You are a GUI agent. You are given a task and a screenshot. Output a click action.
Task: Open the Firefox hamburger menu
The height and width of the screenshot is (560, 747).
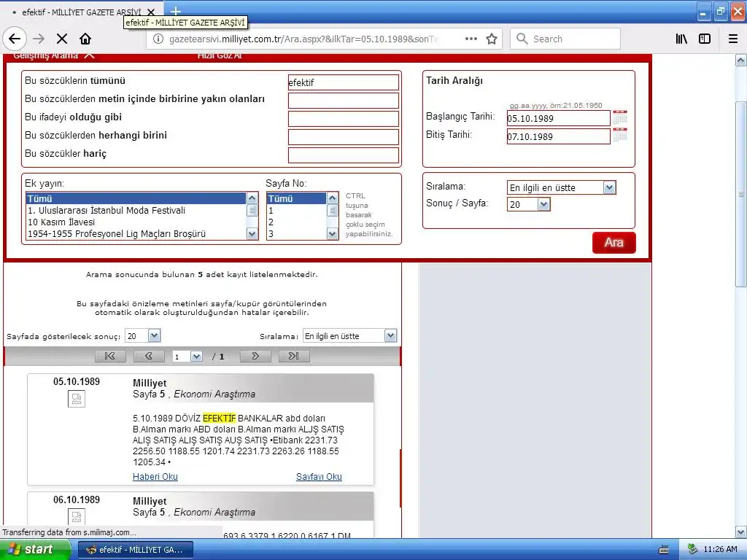(733, 39)
